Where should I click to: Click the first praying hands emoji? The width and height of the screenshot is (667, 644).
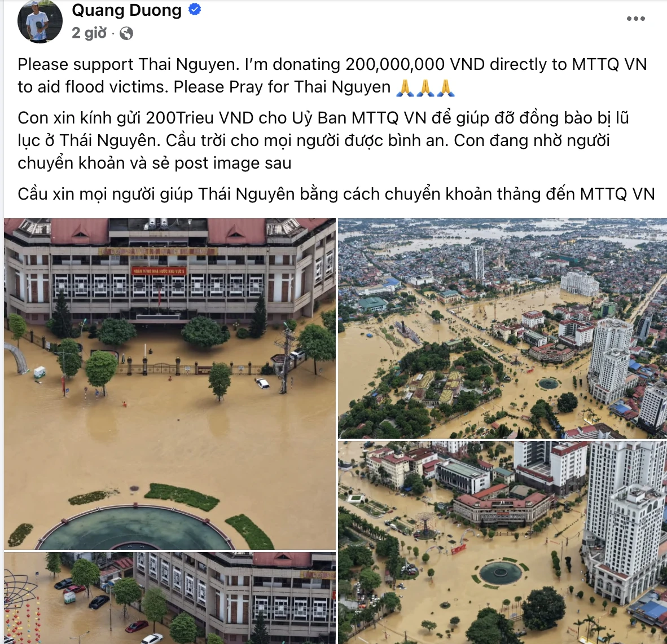point(405,87)
